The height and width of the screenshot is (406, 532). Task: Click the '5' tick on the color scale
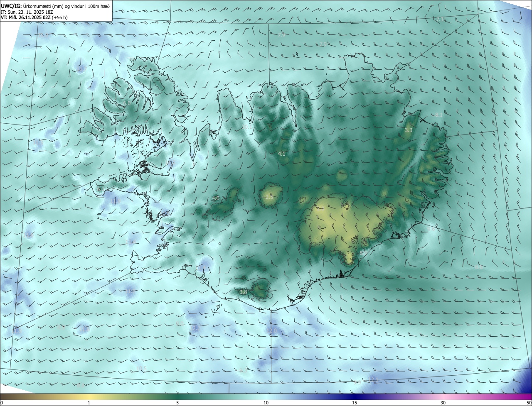(177, 403)
